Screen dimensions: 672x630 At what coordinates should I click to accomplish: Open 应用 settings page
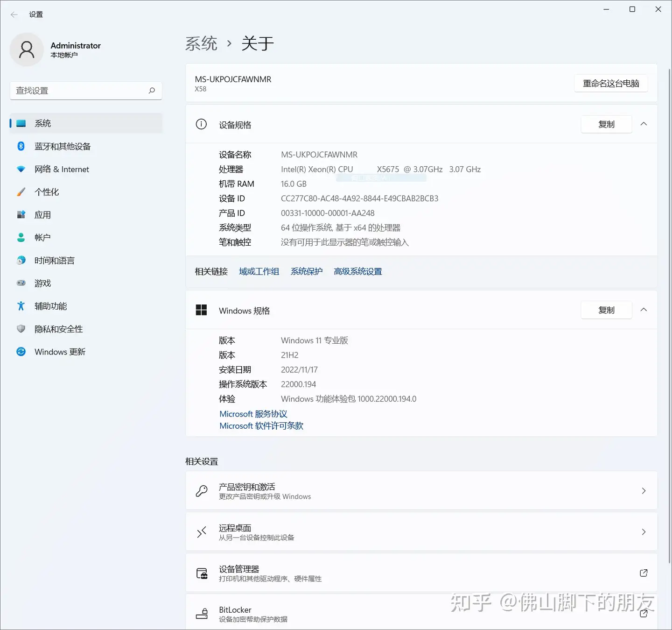click(x=86, y=215)
